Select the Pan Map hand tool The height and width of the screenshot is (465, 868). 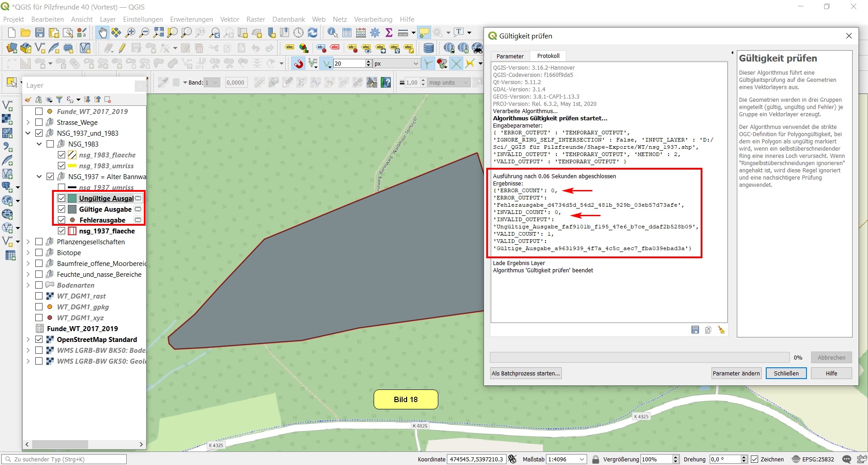[103, 33]
